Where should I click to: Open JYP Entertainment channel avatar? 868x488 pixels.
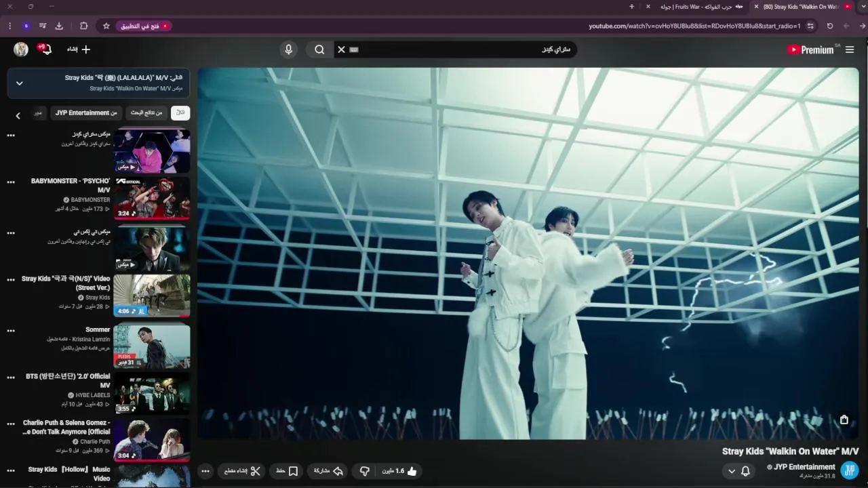[x=849, y=470]
